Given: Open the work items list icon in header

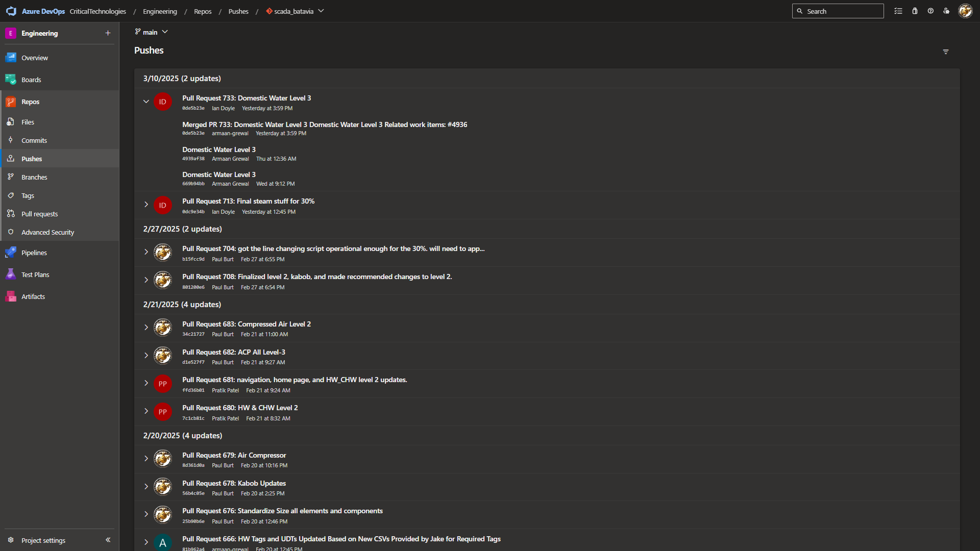Looking at the screenshot, I should (x=898, y=11).
